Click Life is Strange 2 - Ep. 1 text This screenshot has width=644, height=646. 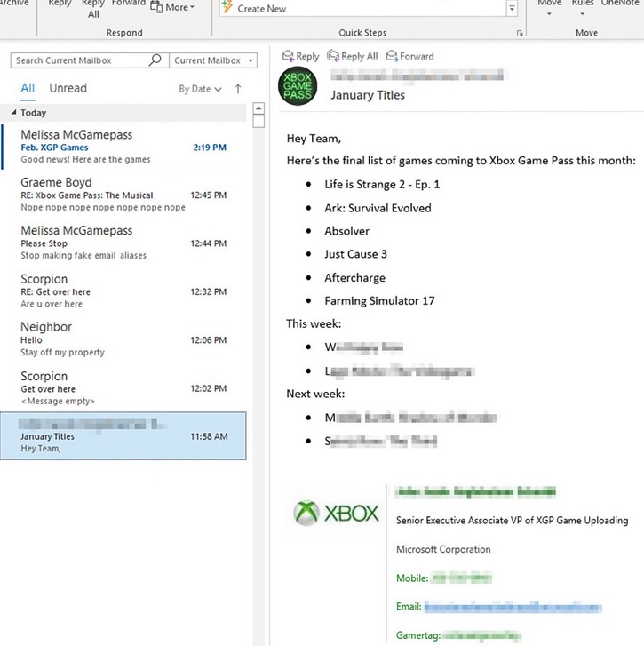(x=382, y=184)
